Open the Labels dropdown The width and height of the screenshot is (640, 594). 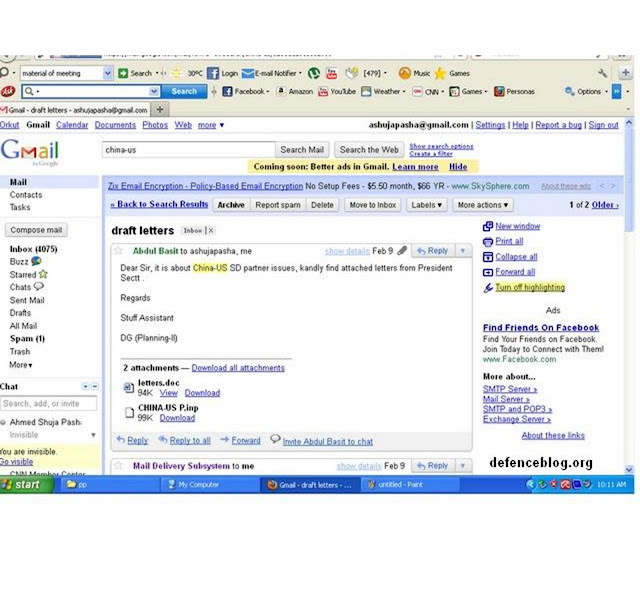(427, 205)
